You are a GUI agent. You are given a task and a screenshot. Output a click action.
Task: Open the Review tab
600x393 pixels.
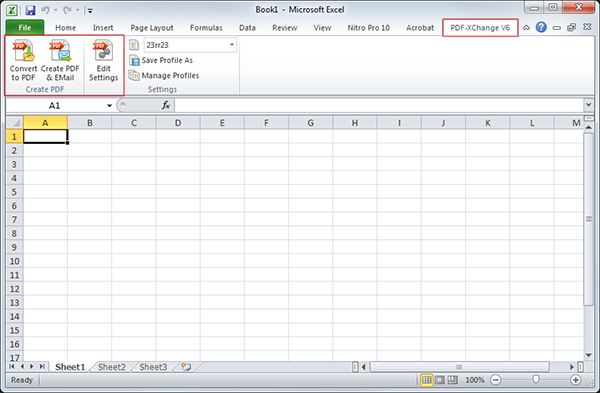pos(285,28)
